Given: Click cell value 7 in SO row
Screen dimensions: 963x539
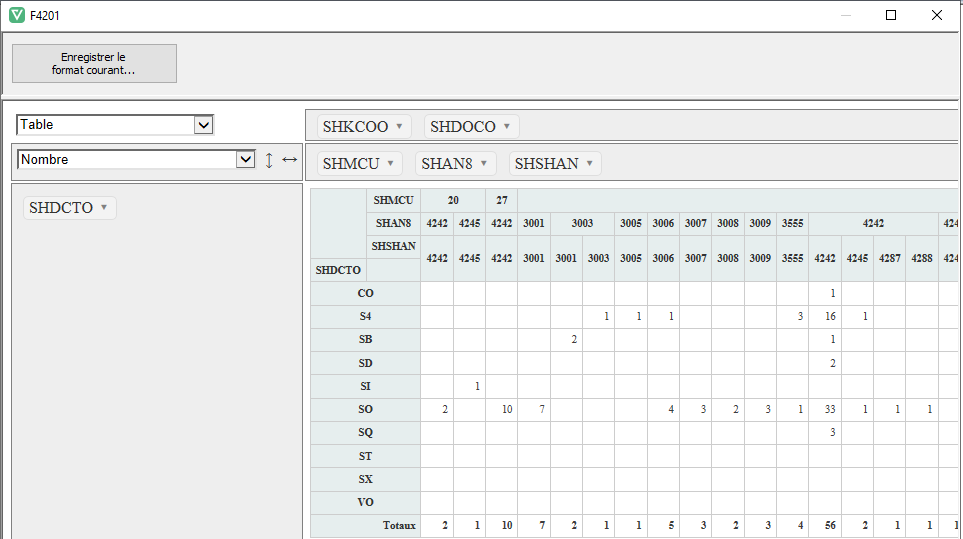Looking at the screenshot, I should [534, 409].
